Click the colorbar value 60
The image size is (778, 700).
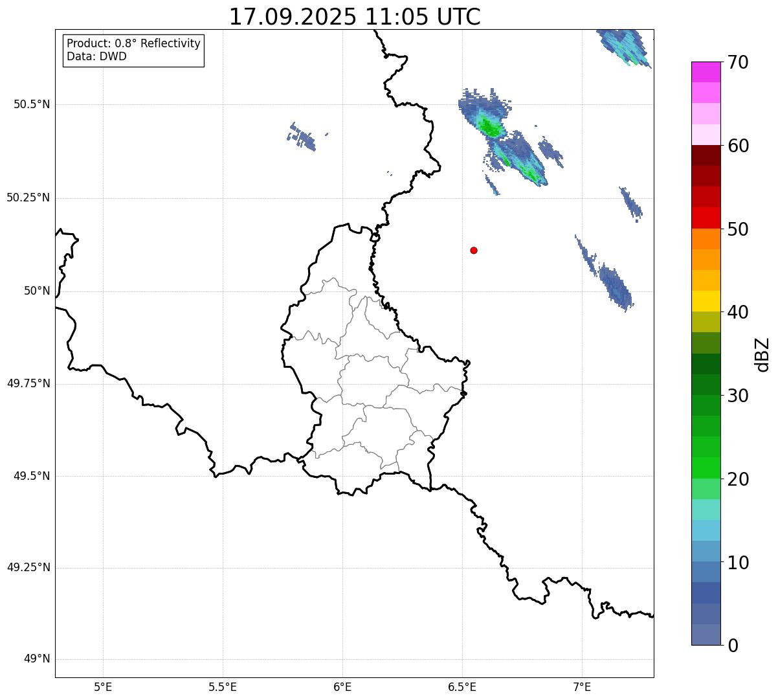(x=738, y=146)
